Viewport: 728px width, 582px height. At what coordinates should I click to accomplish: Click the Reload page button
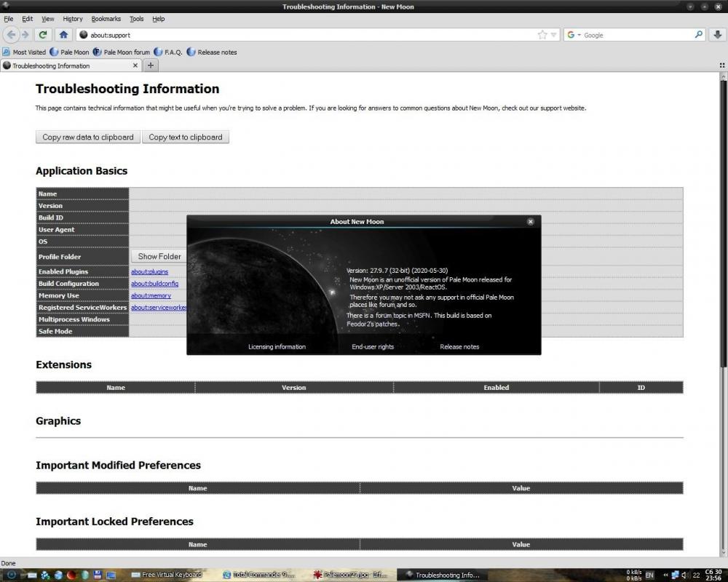(44, 34)
